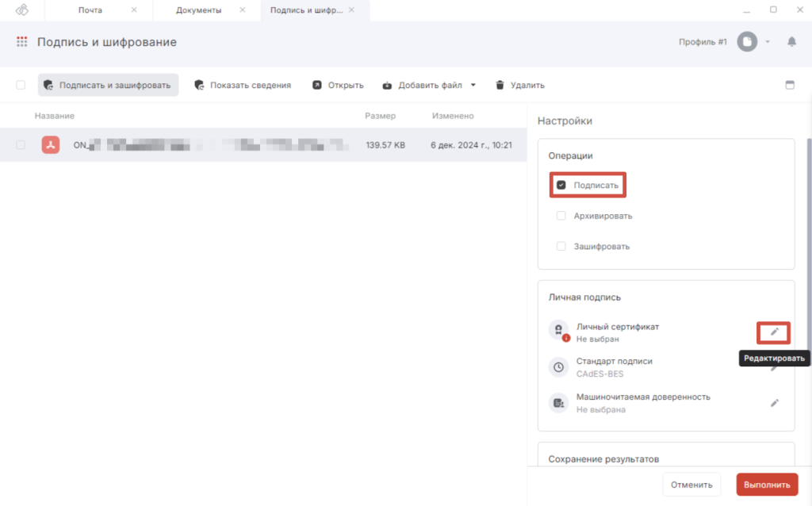
Task: Click Подписать и зашифровать button
Action: pyautogui.click(x=108, y=85)
